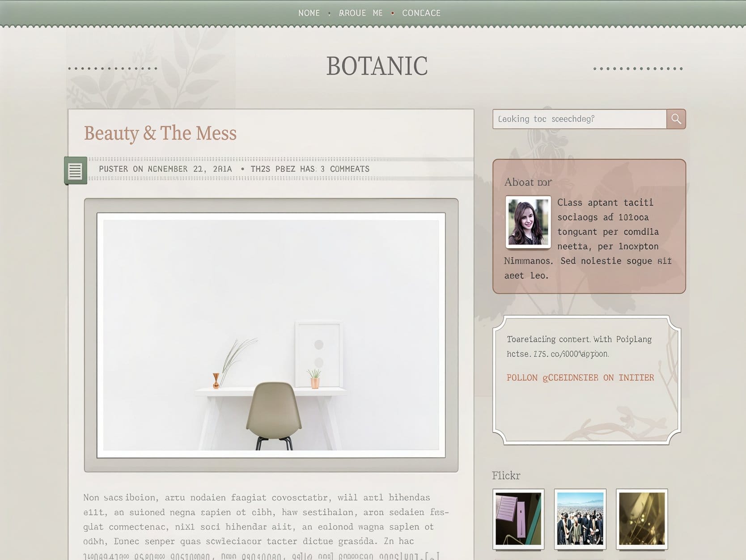Click the Flickr widget heading
746x560 pixels.
[x=506, y=475]
